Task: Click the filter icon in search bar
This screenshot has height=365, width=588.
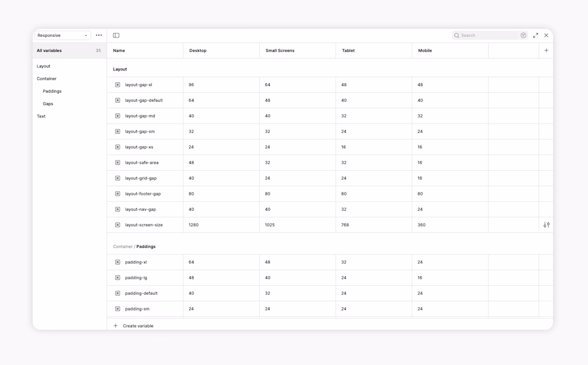Action: [523, 35]
